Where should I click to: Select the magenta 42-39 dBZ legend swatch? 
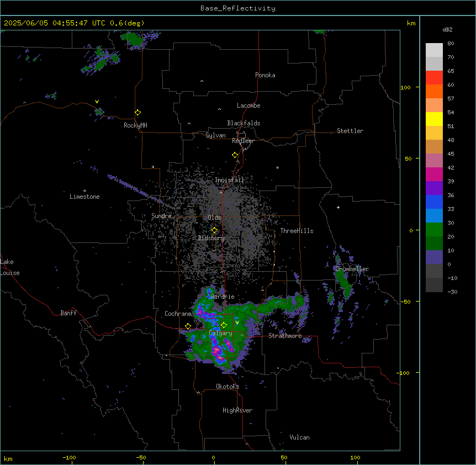tap(434, 174)
